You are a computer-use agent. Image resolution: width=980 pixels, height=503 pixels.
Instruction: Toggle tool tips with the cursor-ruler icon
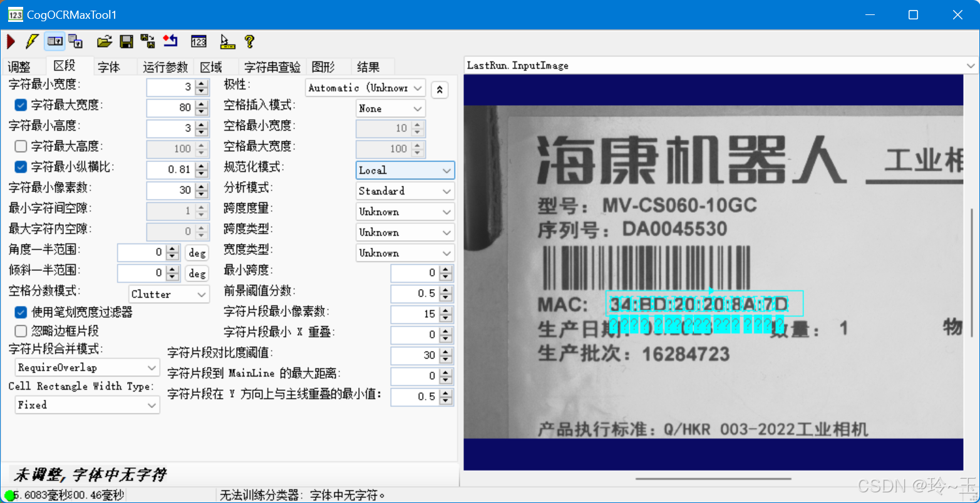[227, 42]
